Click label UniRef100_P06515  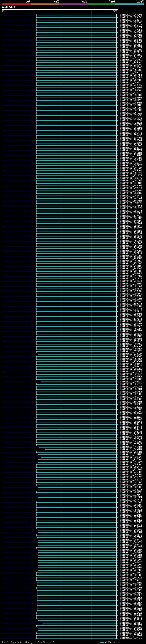(131, 384)
